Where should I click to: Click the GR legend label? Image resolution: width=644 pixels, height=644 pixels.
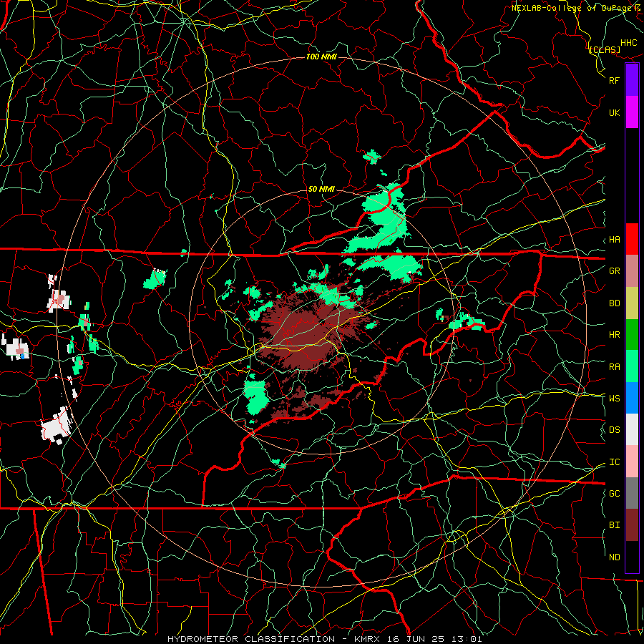[x=614, y=271]
